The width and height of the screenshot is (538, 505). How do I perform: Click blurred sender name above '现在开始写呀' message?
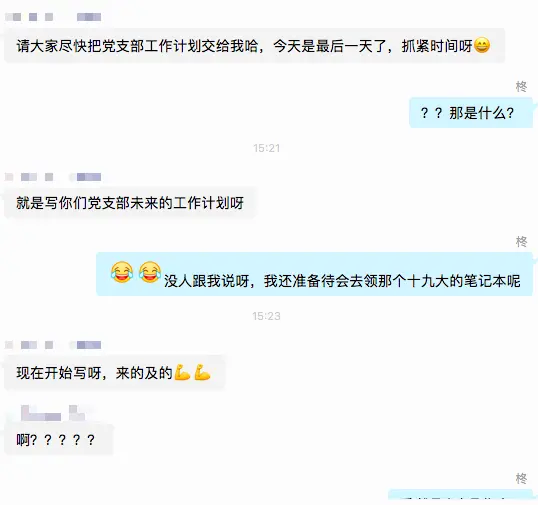click(53, 345)
